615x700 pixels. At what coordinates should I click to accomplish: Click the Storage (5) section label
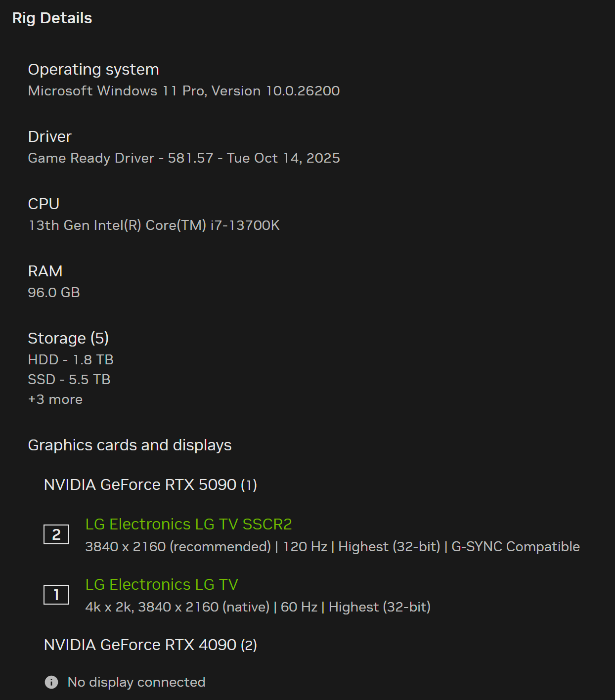tap(68, 338)
